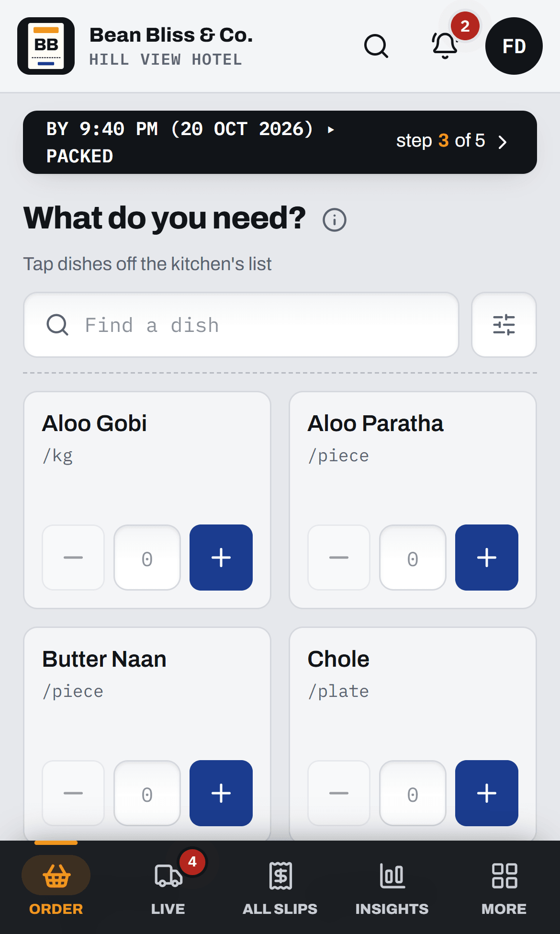Open the FD profile avatar
Viewport: 560px width, 934px height.
pos(514,46)
